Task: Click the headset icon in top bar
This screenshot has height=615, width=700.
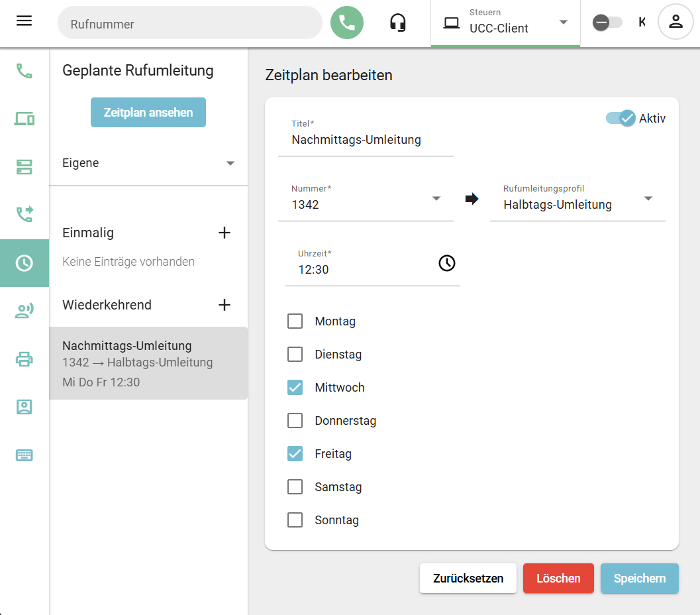Action: click(397, 23)
